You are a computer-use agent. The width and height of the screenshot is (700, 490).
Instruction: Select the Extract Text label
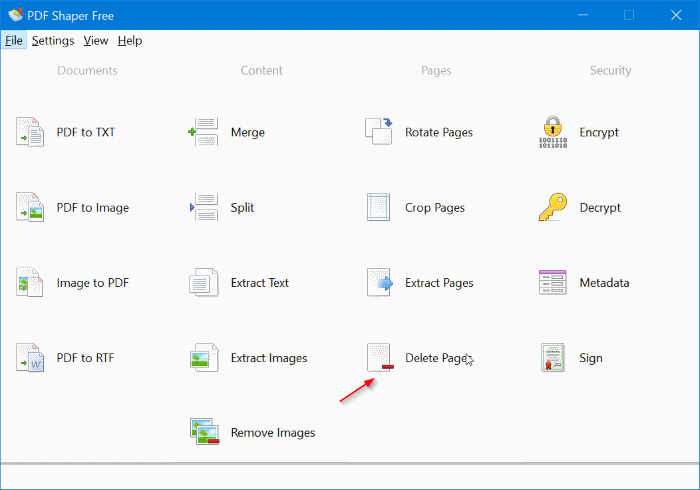260,283
